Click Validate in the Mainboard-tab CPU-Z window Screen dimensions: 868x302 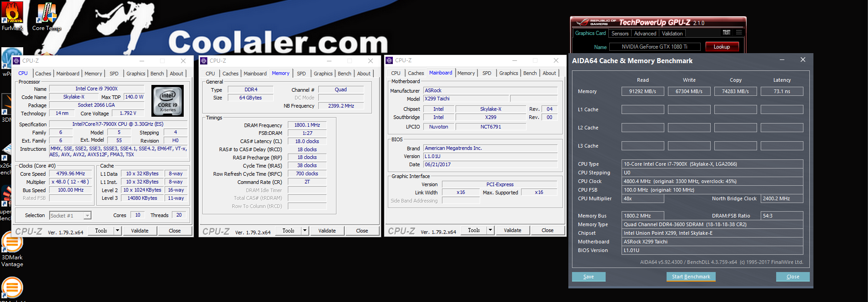[x=512, y=230]
